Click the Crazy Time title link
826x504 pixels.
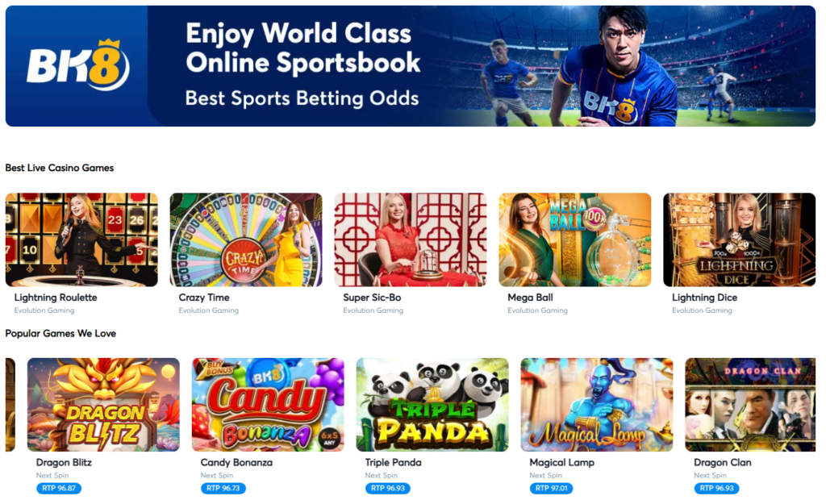pyautogui.click(x=204, y=298)
